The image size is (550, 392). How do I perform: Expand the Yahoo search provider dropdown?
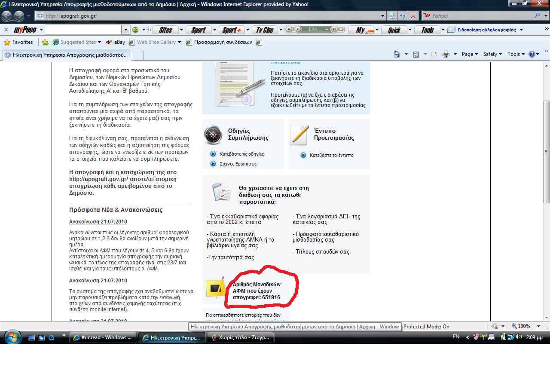(546, 16)
